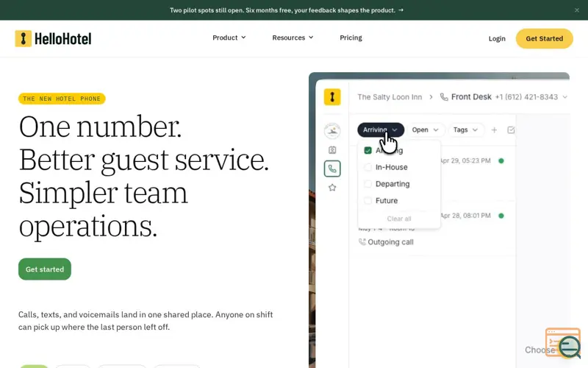Open the Product menu
This screenshot has width=588, height=368.
tap(229, 38)
